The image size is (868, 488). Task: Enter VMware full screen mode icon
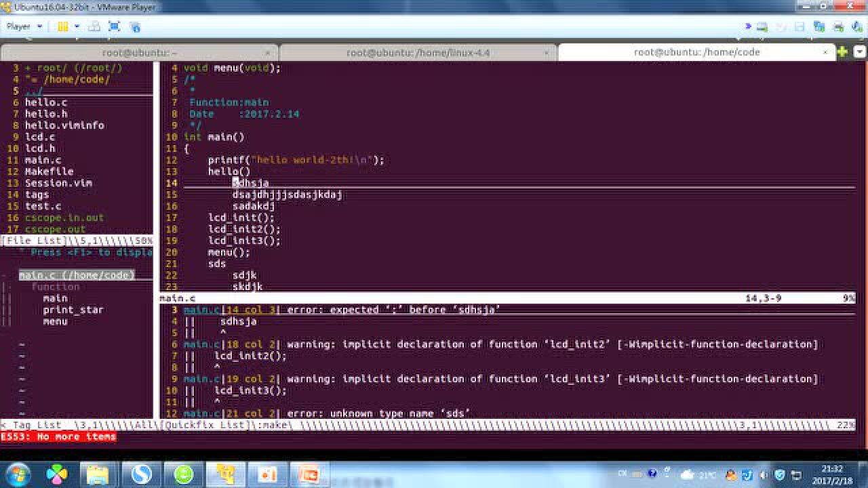[115, 26]
